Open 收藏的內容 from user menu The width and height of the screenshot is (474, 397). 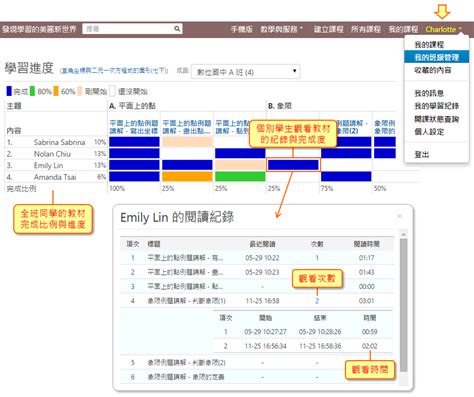433,70
